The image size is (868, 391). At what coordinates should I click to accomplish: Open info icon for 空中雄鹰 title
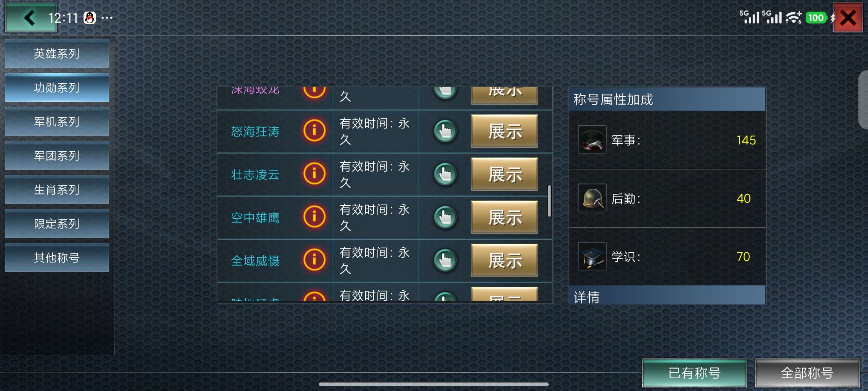click(314, 217)
